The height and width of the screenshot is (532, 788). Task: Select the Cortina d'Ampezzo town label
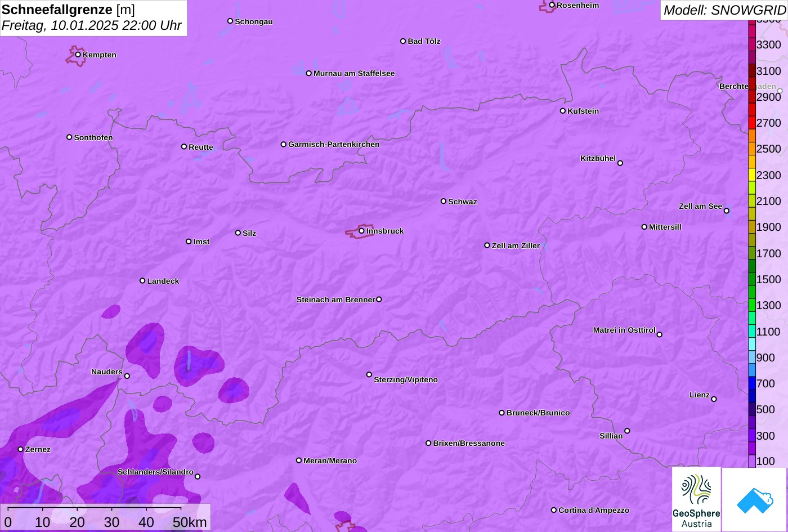(x=594, y=510)
